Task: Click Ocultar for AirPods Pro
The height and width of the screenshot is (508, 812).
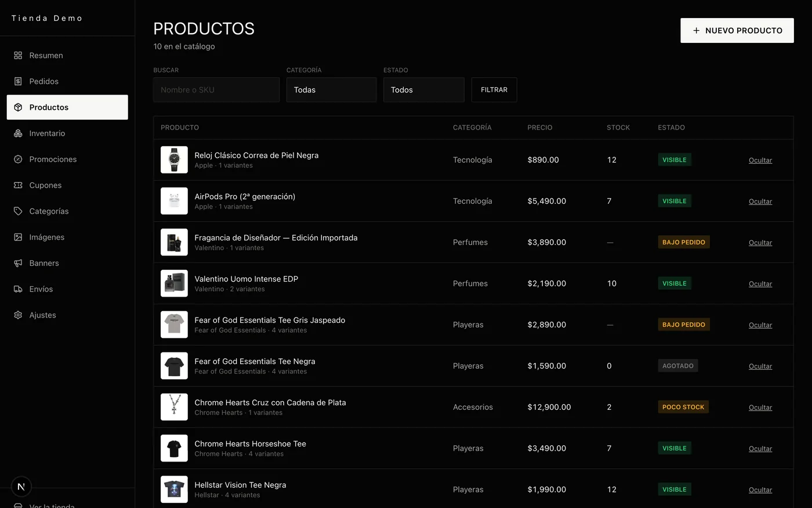Action: tap(760, 201)
